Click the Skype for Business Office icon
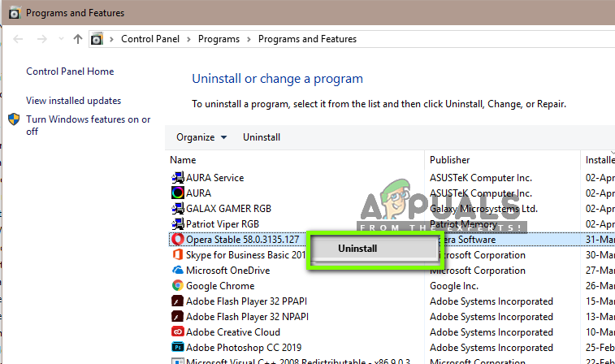This screenshot has height=364, width=615. tap(178, 254)
